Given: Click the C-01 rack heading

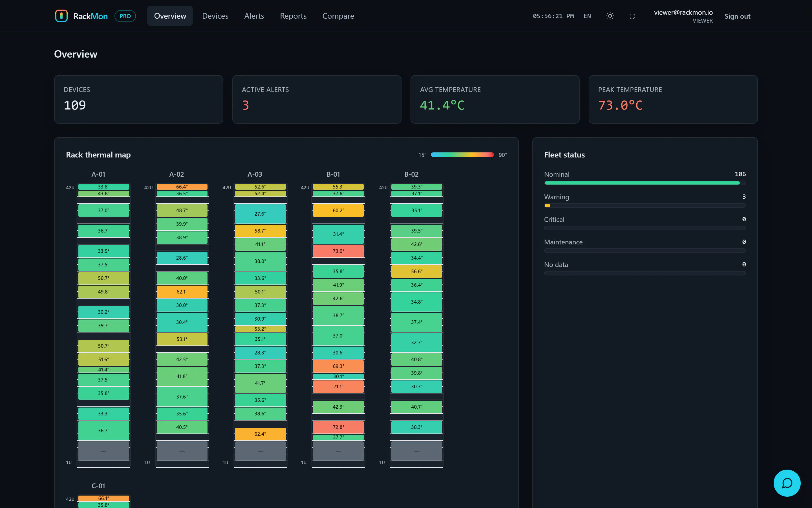Looking at the screenshot, I should pyautogui.click(x=98, y=486).
